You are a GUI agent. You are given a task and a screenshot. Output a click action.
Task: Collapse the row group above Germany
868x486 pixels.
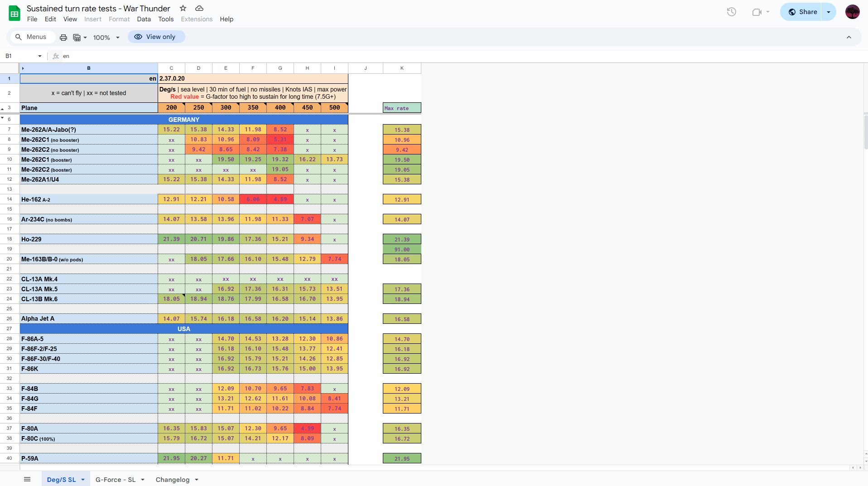[3, 118]
